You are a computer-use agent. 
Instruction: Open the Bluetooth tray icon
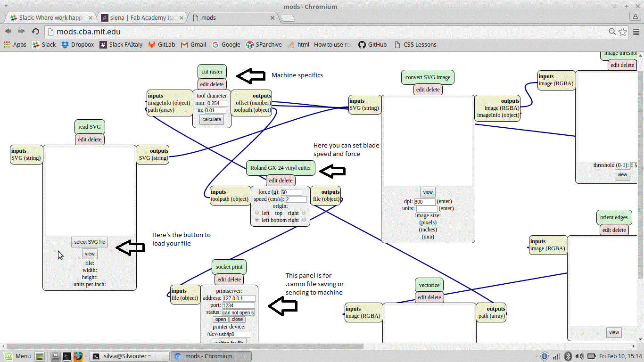click(569, 356)
